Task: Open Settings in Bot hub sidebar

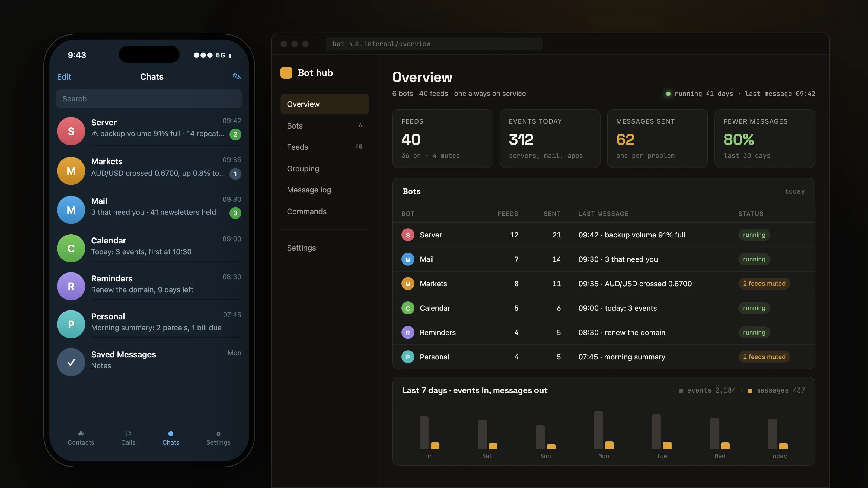Action: click(324, 248)
